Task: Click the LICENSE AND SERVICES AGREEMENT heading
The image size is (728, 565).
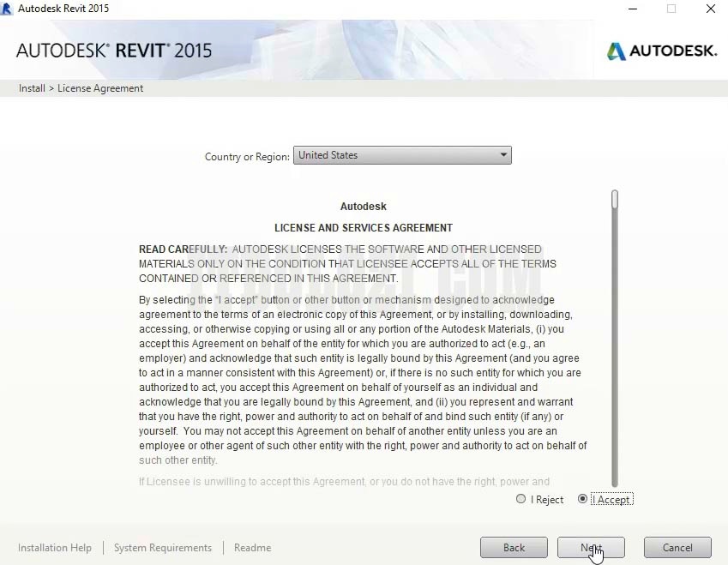Action: point(364,228)
